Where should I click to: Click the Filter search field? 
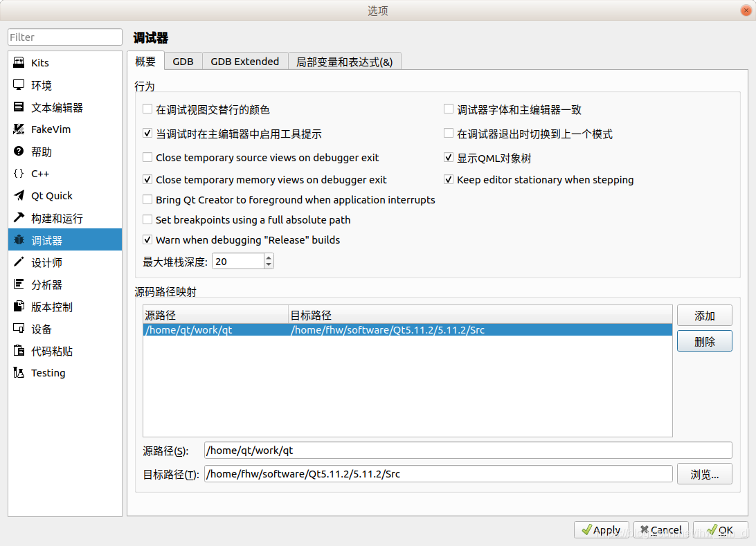[64, 37]
